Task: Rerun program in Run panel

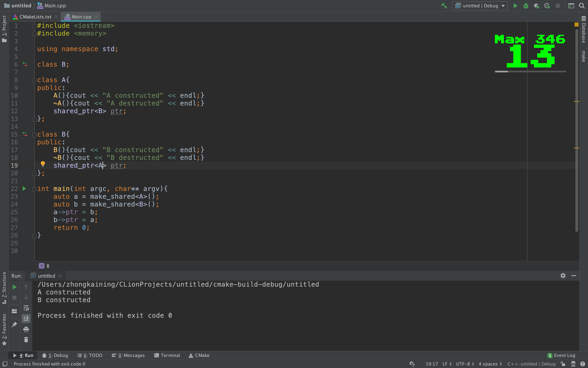Action: (14, 287)
